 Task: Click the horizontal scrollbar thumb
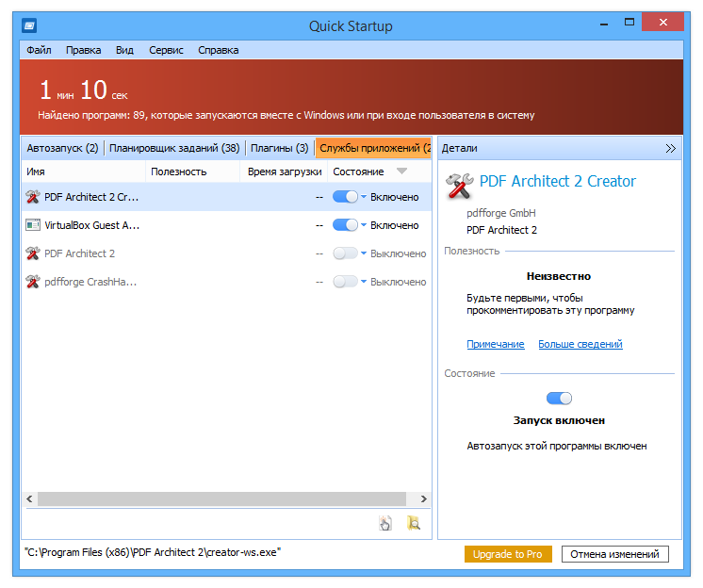click(222, 498)
